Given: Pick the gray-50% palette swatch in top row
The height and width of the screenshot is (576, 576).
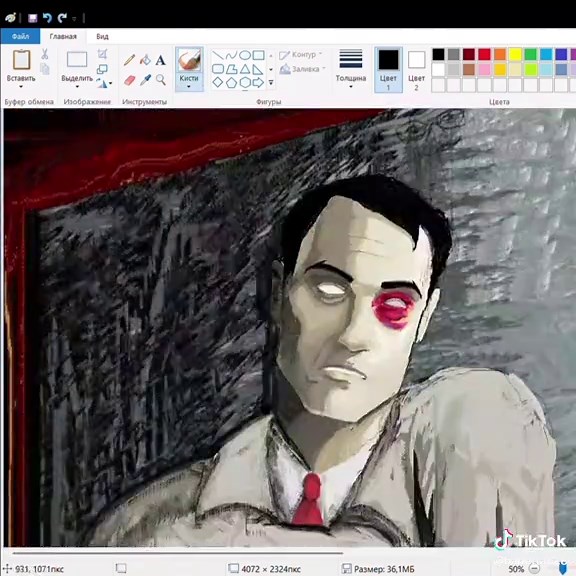Looking at the screenshot, I should click(453, 54).
